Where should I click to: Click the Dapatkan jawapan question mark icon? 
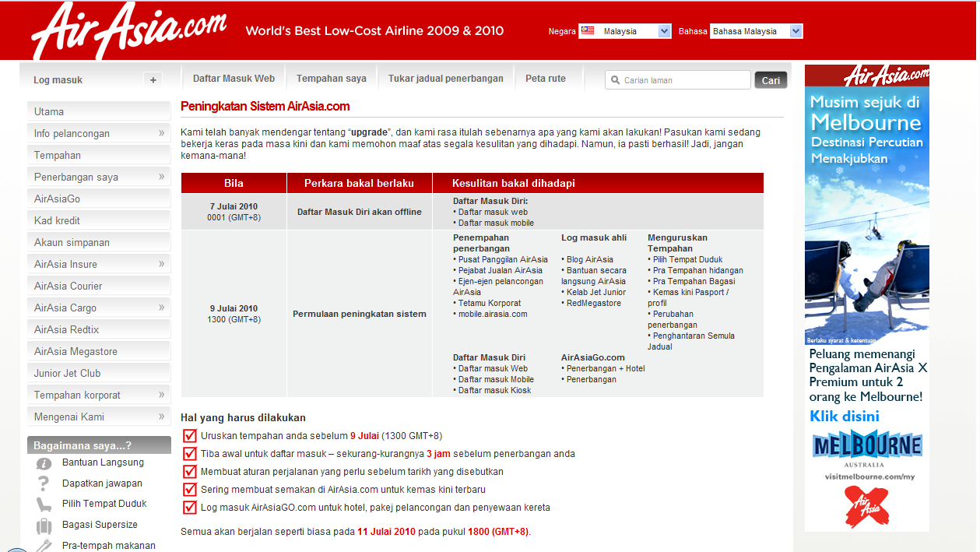[x=44, y=483]
